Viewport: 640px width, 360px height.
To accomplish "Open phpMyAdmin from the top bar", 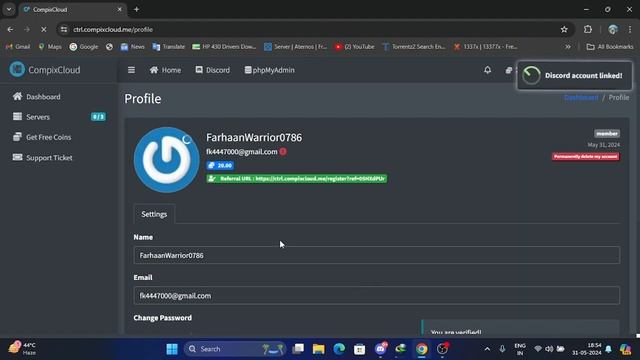I will click(269, 70).
